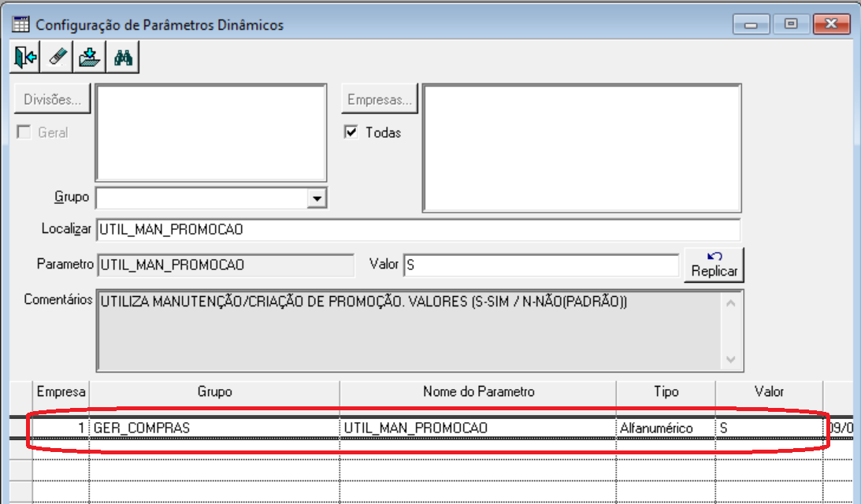This screenshot has width=861, height=504.
Task: Minimize the Configuração de Parâmetros Dinâmicos window
Action: pyautogui.click(x=751, y=24)
